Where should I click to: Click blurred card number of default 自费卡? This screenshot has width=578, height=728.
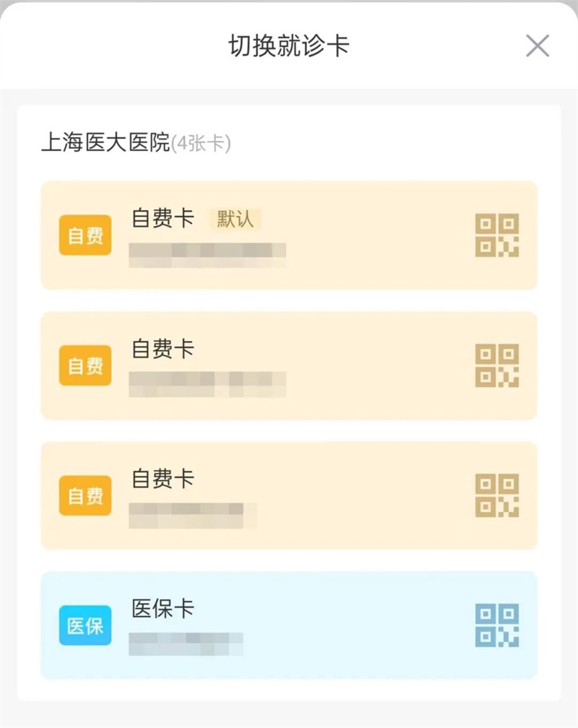(207, 255)
